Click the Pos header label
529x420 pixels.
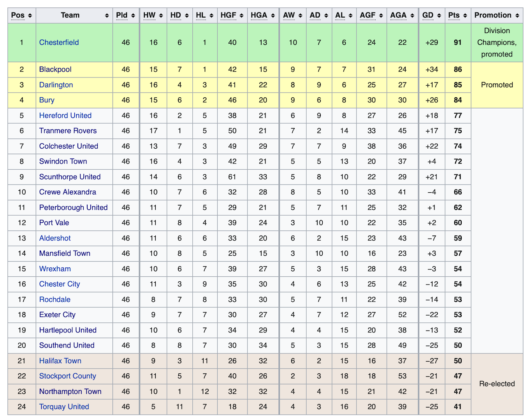coord(18,15)
